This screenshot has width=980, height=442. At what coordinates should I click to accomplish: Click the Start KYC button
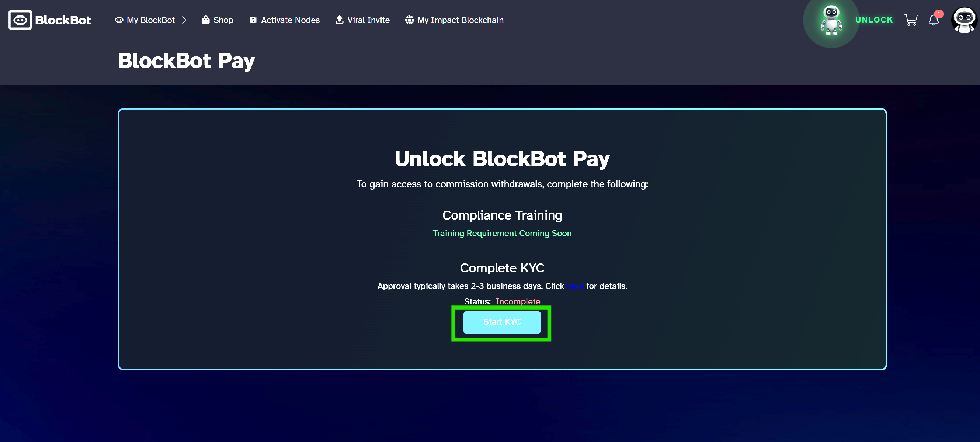click(502, 322)
